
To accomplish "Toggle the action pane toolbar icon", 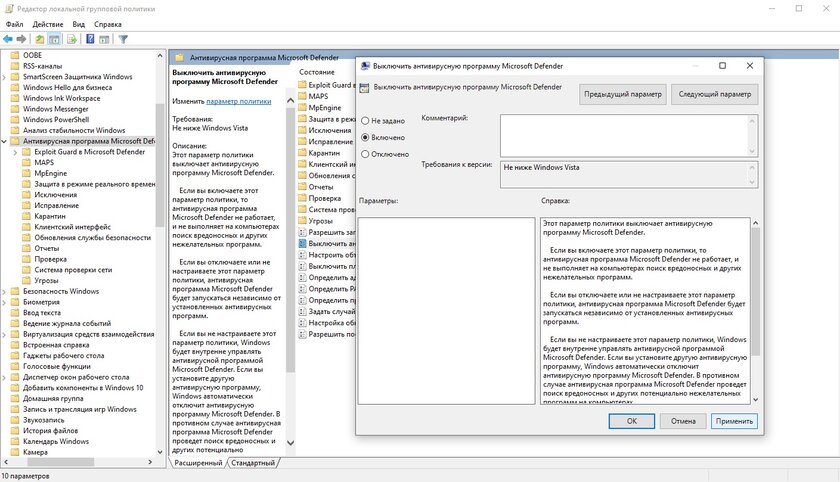I will pyautogui.click(x=104, y=39).
